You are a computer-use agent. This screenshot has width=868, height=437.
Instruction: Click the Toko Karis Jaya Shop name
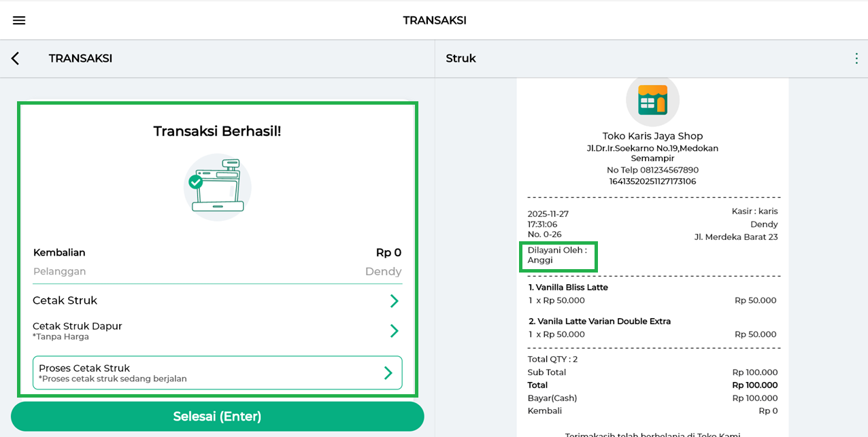652,136
